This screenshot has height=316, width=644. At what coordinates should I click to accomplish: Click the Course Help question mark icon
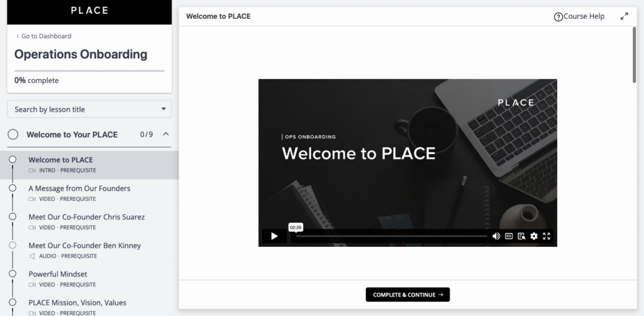tap(558, 17)
